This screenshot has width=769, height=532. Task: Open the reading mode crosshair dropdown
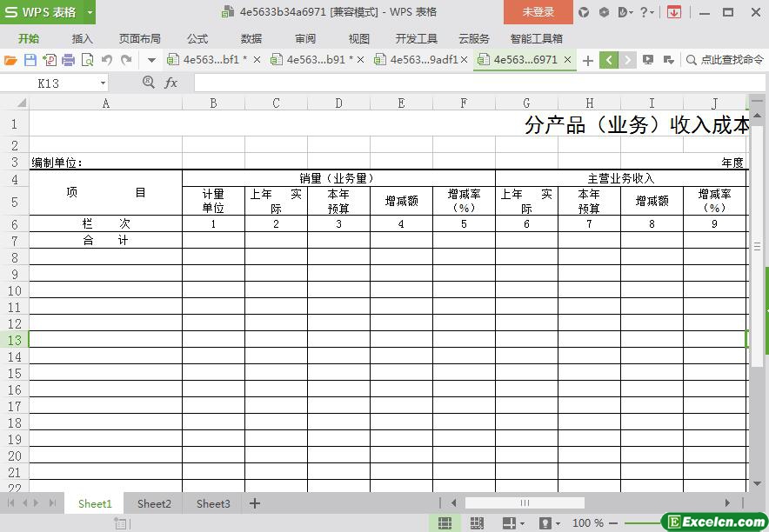(x=513, y=523)
